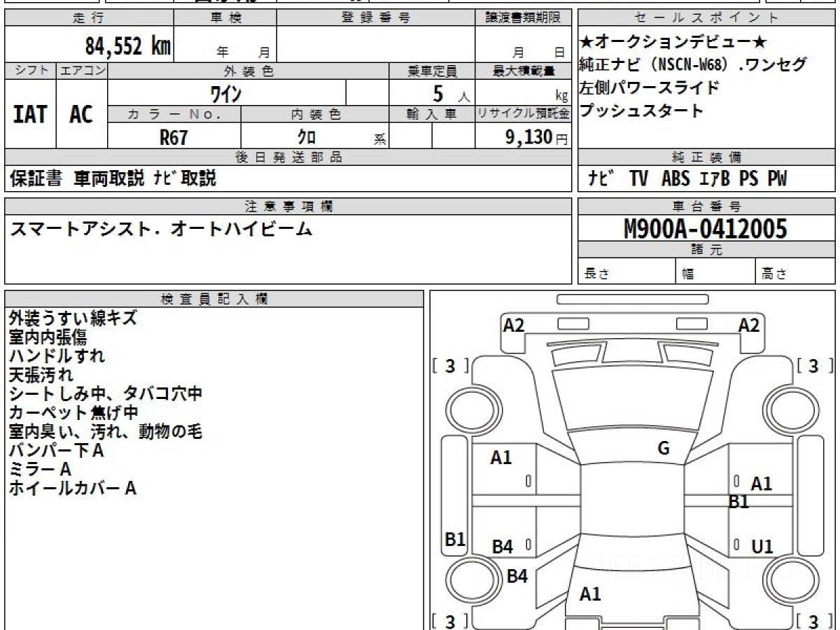Click the 乗車定員 field header

click(x=432, y=71)
